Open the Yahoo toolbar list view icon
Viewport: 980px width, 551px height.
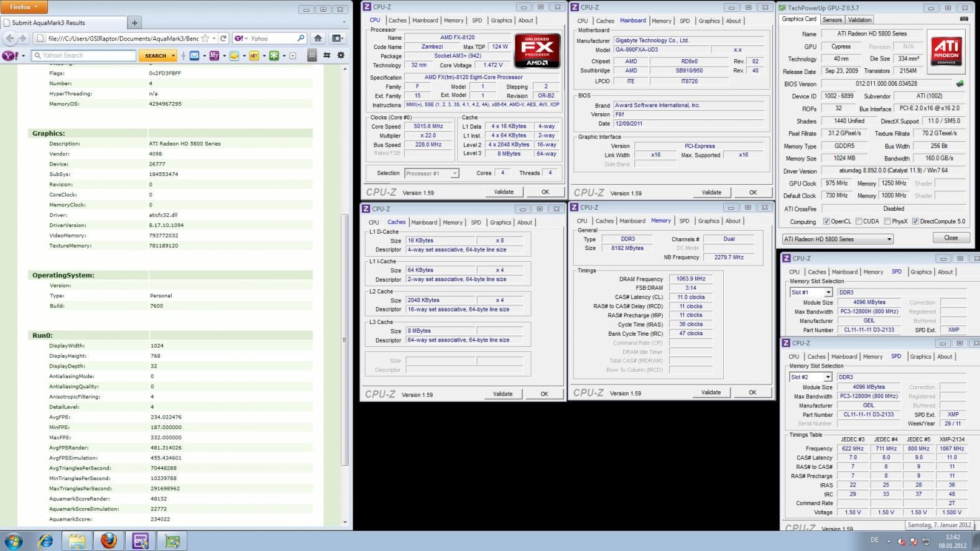point(312,55)
